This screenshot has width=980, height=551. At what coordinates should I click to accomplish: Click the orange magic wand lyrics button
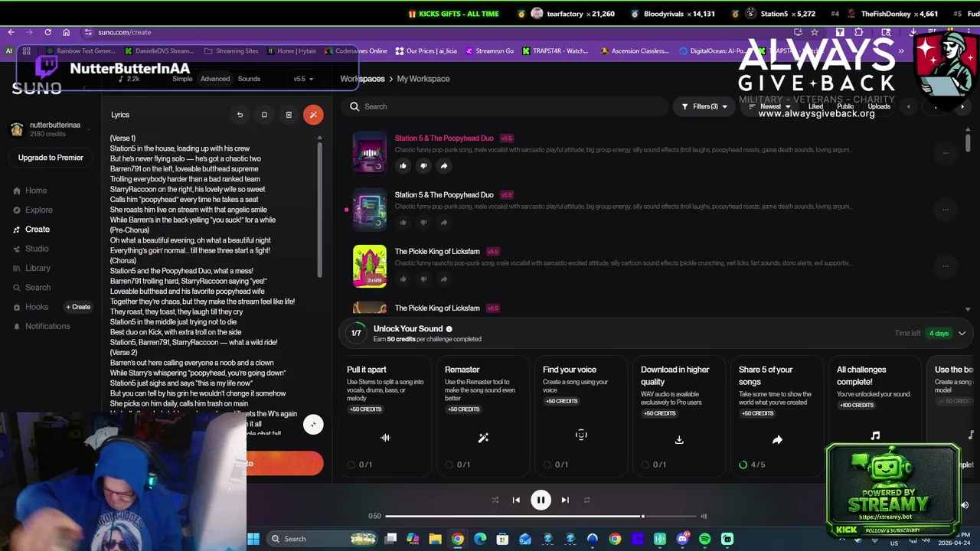pyautogui.click(x=313, y=115)
